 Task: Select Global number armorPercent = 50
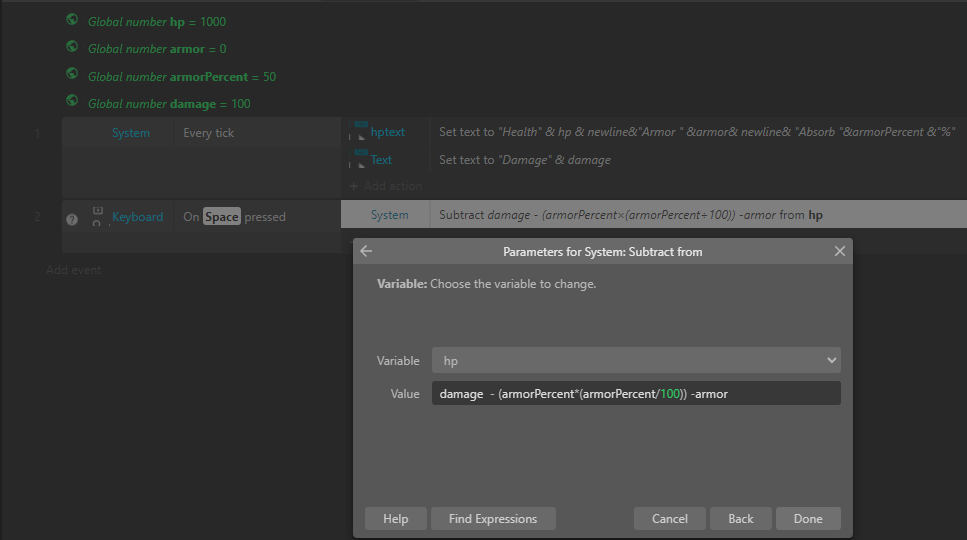click(x=182, y=76)
